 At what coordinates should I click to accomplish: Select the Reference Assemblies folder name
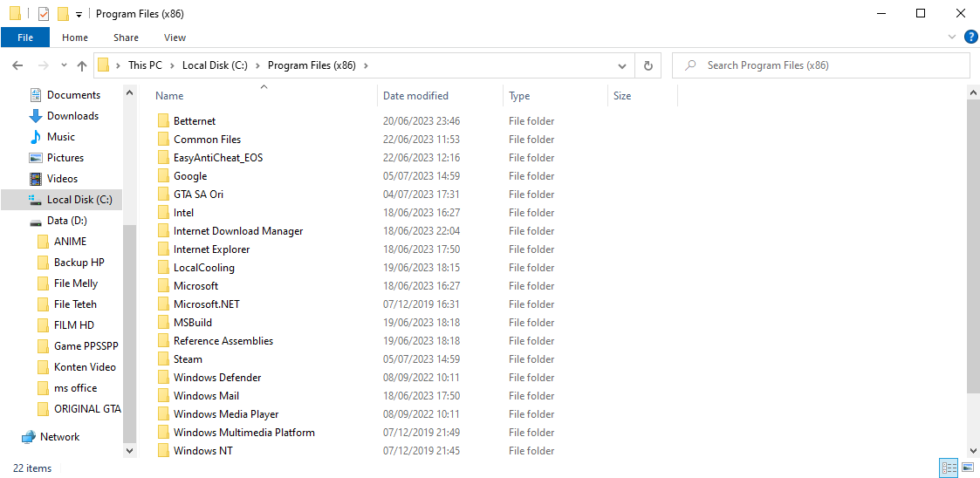pyautogui.click(x=223, y=340)
